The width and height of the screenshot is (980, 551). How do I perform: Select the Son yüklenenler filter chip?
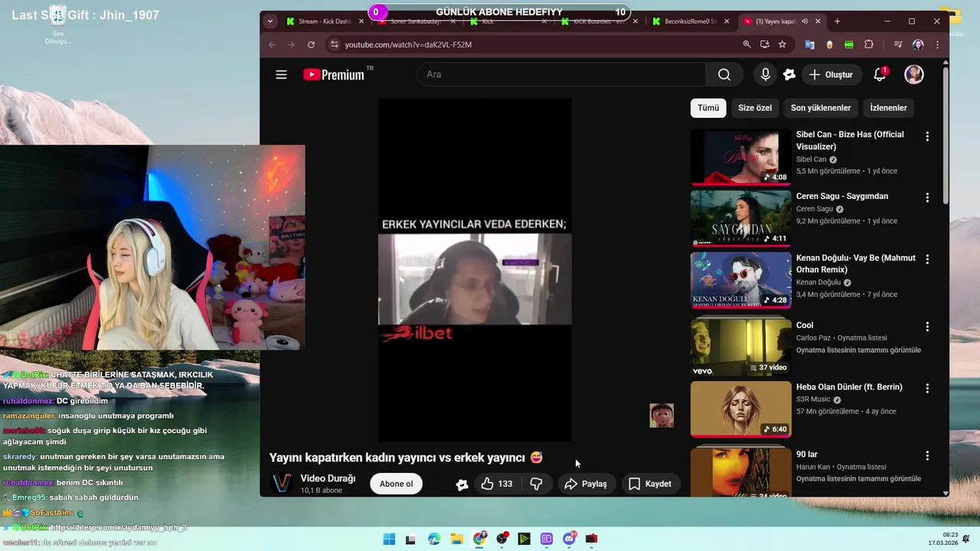[x=821, y=108]
